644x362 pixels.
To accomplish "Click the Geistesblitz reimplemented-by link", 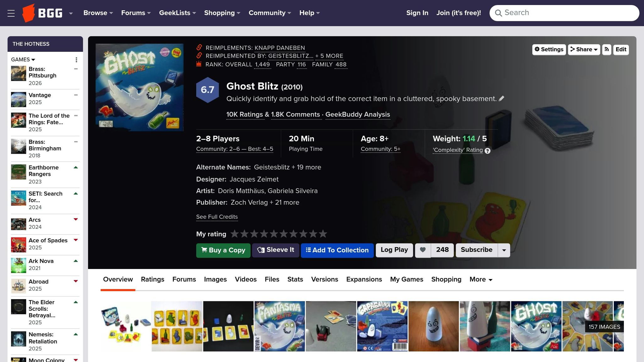I will coord(291,56).
